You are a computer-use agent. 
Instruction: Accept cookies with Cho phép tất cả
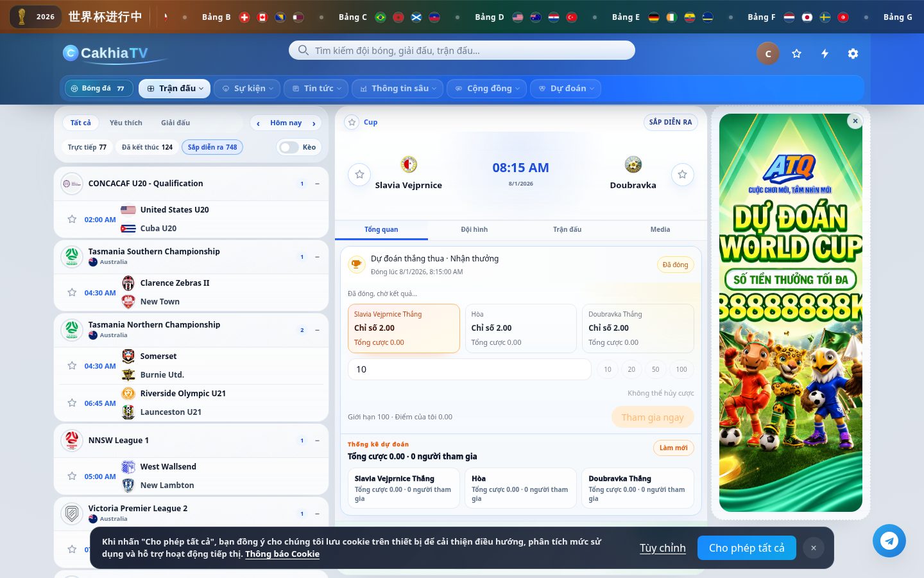tap(746, 548)
